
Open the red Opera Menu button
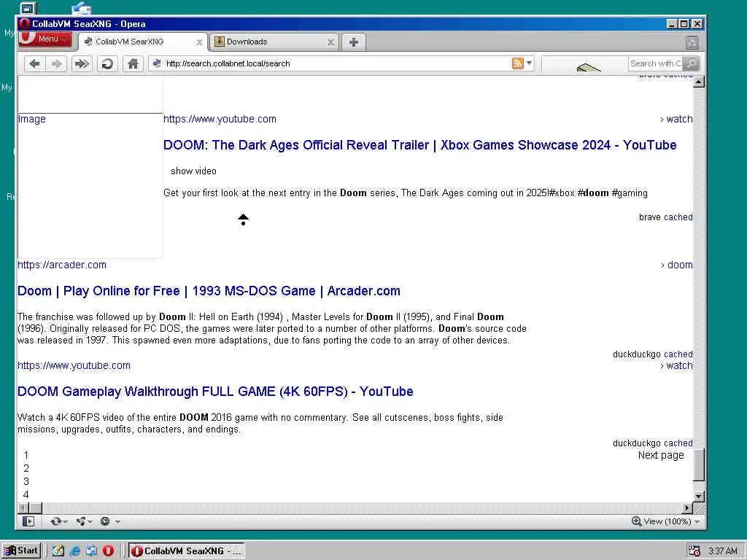tap(44, 39)
